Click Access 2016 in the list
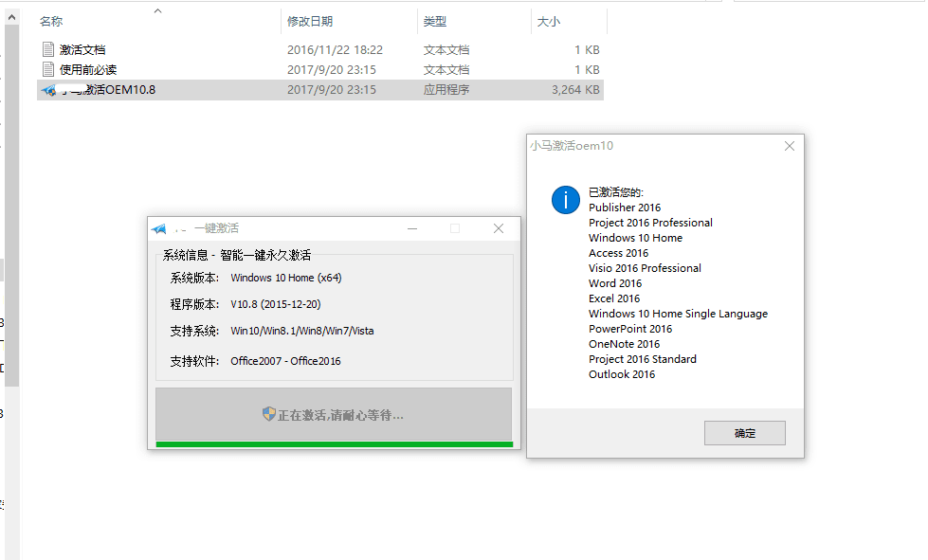Screen dimensions: 928x560 pyautogui.click(x=618, y=253)
